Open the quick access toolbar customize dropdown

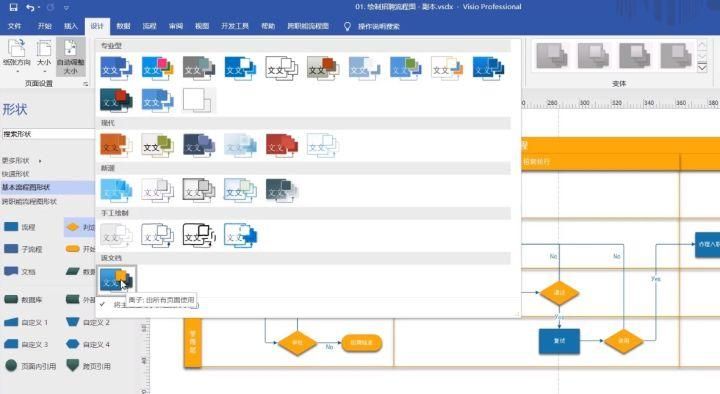(x=66, y=8)
